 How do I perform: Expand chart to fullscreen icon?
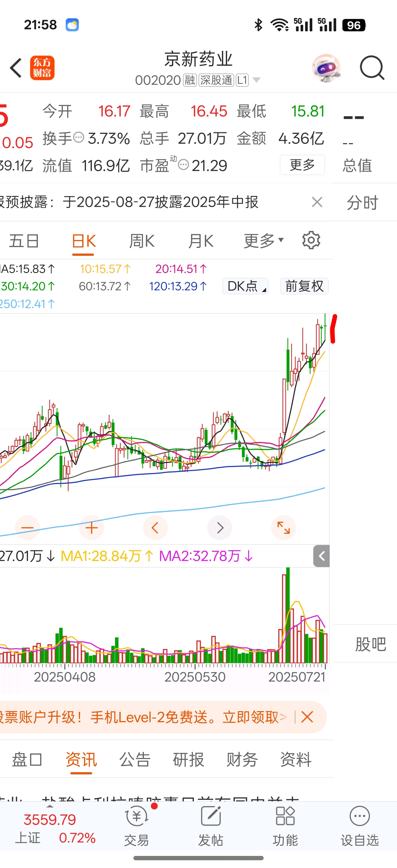(283, 528)
